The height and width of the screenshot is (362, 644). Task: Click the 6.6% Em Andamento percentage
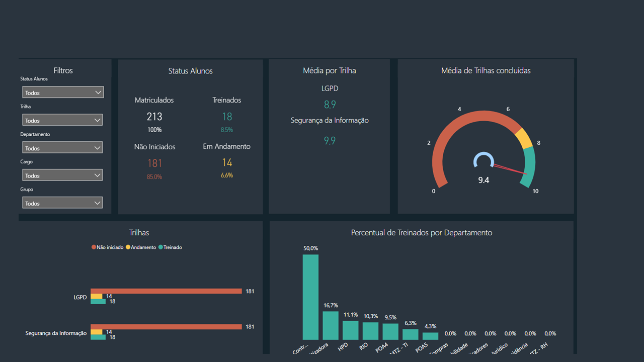(227, 175)
